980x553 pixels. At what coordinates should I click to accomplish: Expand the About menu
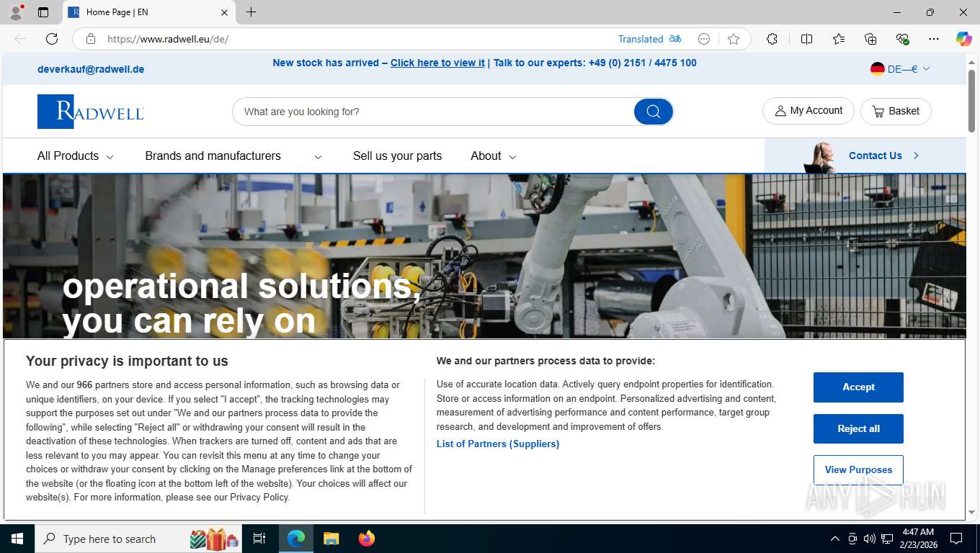[x=494, y=156]
